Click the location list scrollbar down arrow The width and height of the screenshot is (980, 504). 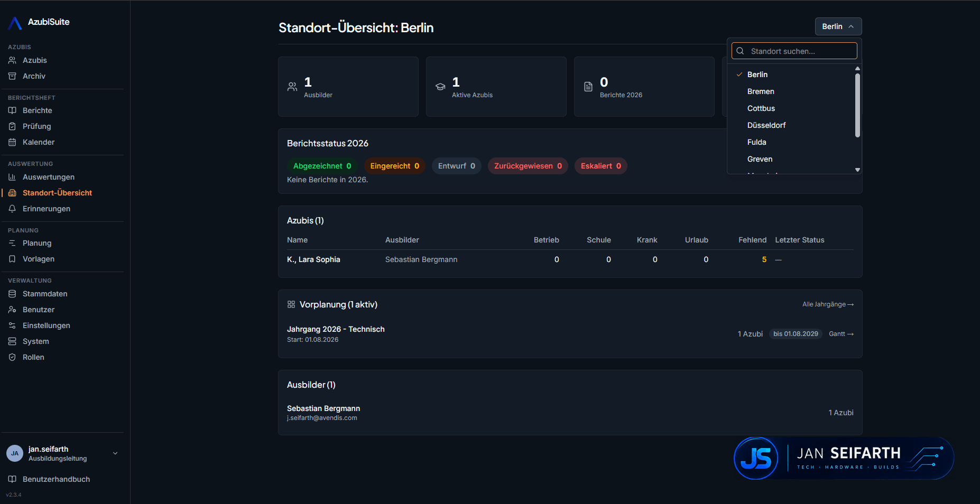pos(857,170)
